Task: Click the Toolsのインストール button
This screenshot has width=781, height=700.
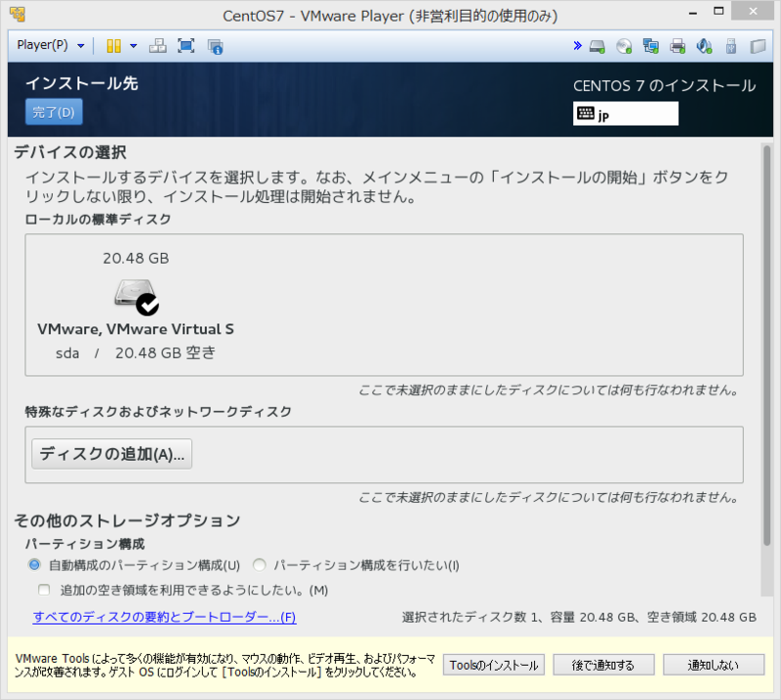Action: [493, 665]
